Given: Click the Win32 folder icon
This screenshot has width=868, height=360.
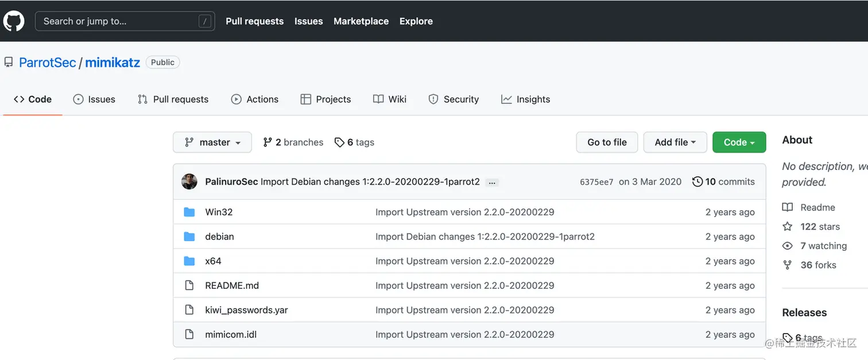Looking at the screenshot, I should tap(189, 212).
